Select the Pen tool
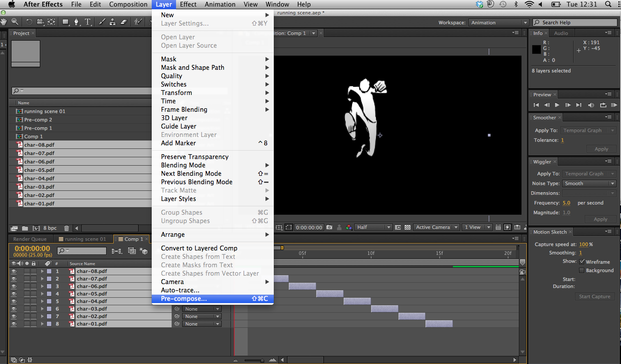 click(77, 22)
